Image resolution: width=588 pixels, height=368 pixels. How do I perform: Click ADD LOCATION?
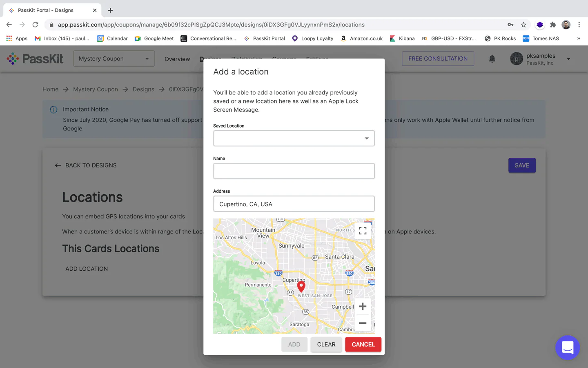pyautogui.click(x=87, y=269)
